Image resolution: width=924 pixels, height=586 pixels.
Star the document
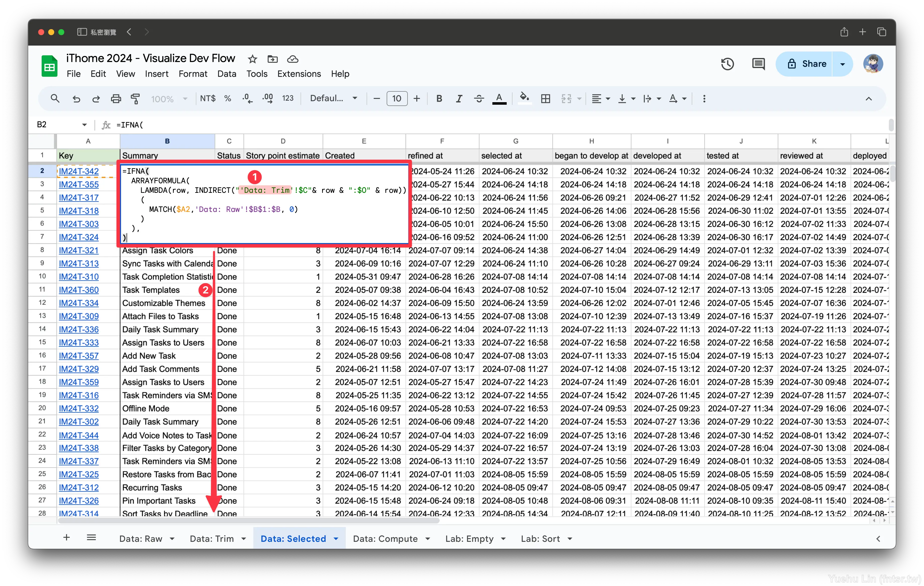click(252, 59)
